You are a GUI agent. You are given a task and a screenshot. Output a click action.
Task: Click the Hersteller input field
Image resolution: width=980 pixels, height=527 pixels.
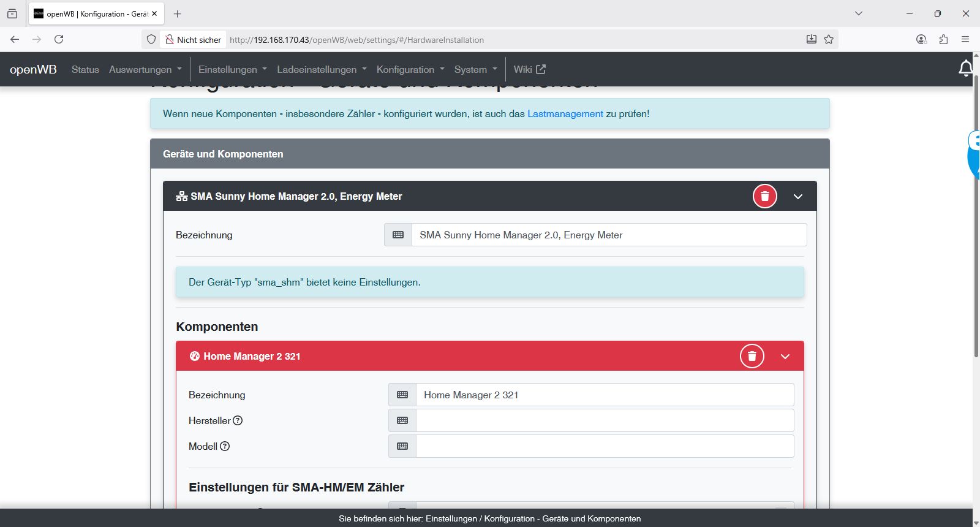[605, 420]
